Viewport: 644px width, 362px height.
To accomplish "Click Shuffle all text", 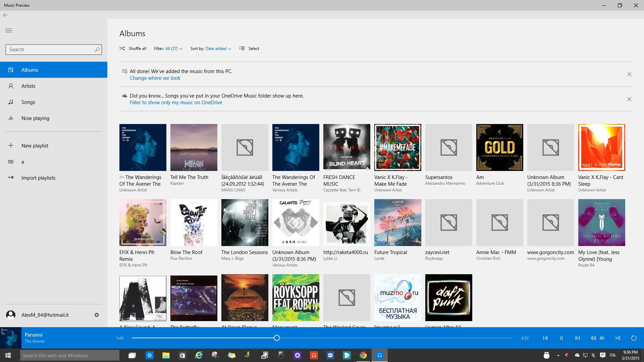I will coord(138,49).
